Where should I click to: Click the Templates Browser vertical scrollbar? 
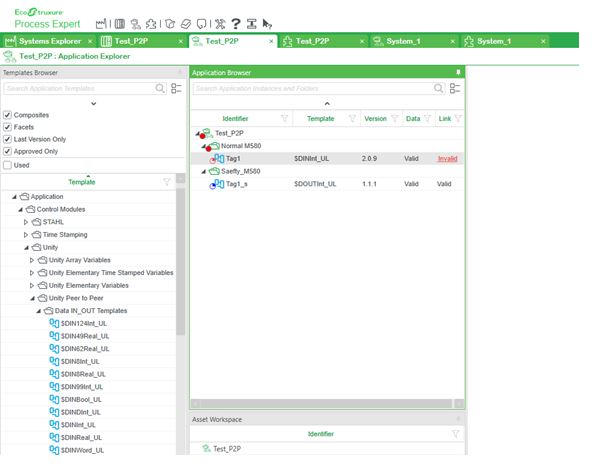(181, 262)
